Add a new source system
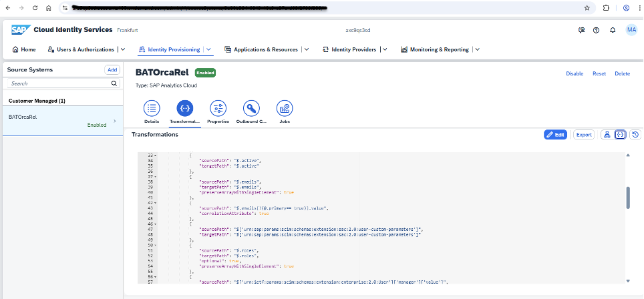Screen dimensions: 644x299 tap(112, 69)
